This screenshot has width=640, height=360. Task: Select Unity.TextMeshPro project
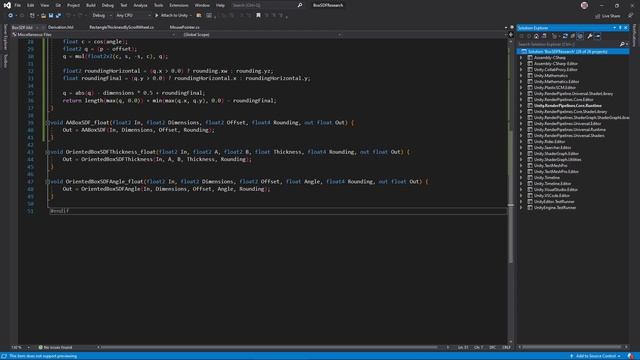551,166
